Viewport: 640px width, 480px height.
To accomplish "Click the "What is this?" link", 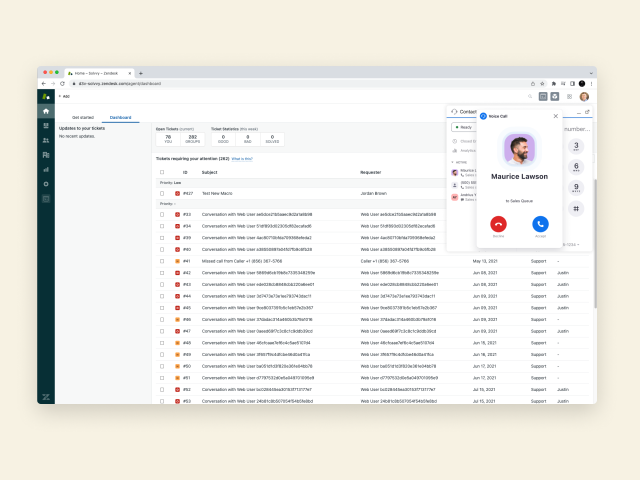I will [242, 158].
